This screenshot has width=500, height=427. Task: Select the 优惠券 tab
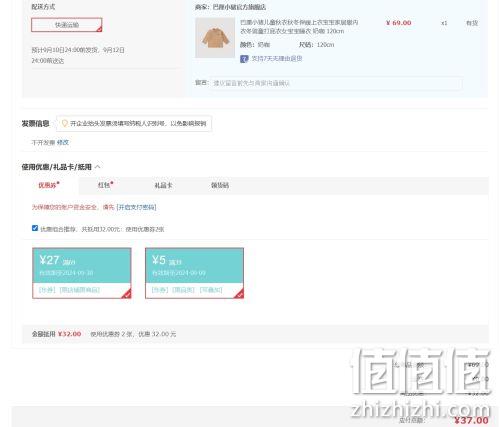click(x=49, y=185)
